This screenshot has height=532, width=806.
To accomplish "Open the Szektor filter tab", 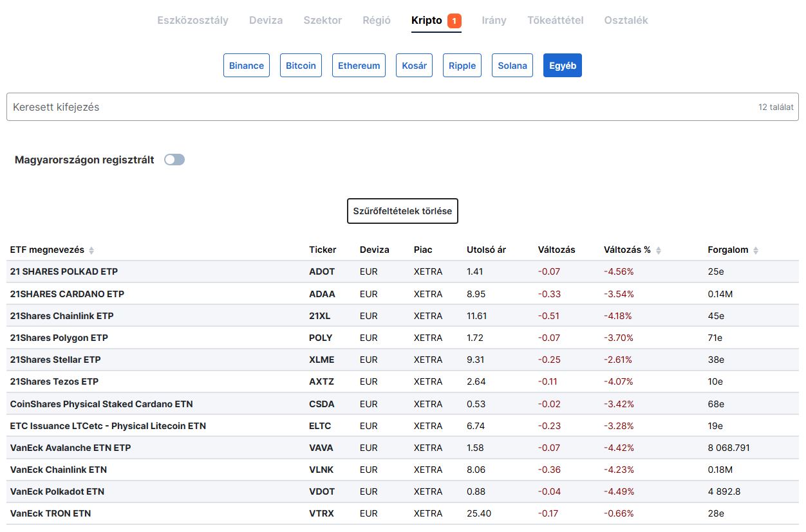I will tap(323, 20).
